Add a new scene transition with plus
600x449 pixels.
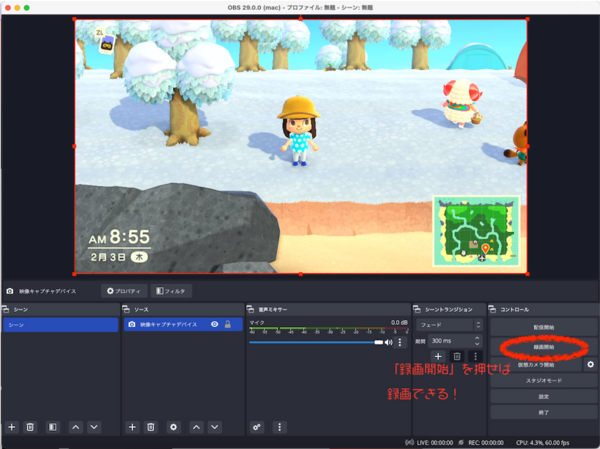438,357
